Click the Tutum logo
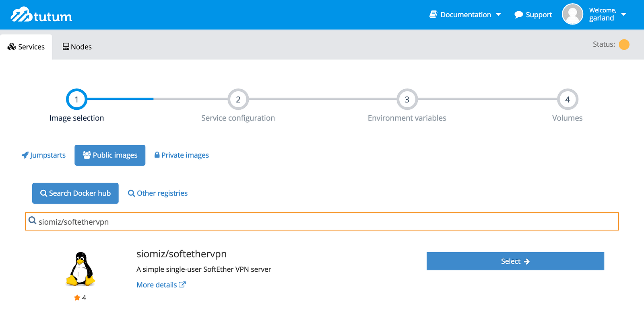Image resolution: width=644 pixels, height=318 pixels. click(x=41, y=15)
